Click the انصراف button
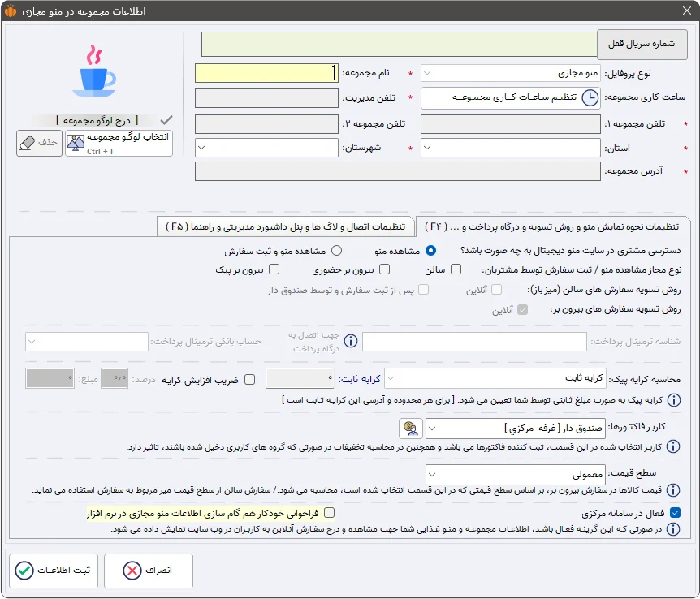700x599 pixels. [x=149, y=571]
